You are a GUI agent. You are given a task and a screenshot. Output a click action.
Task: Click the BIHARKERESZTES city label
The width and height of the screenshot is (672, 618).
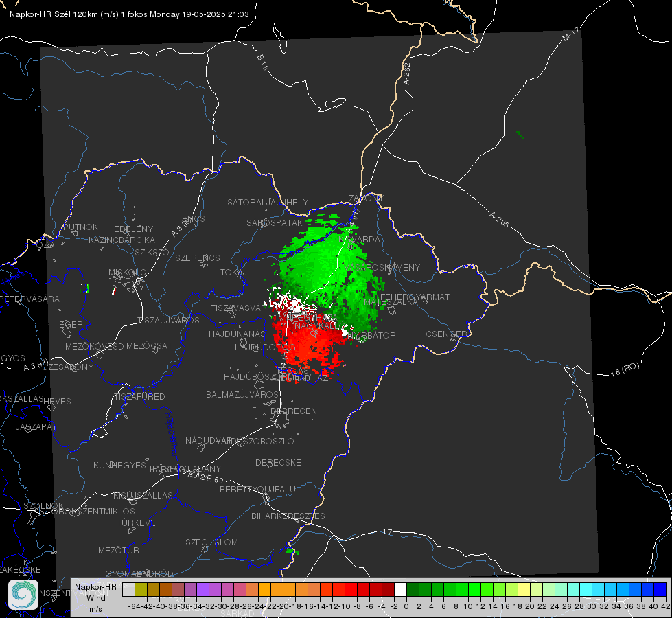click(288, 516)
